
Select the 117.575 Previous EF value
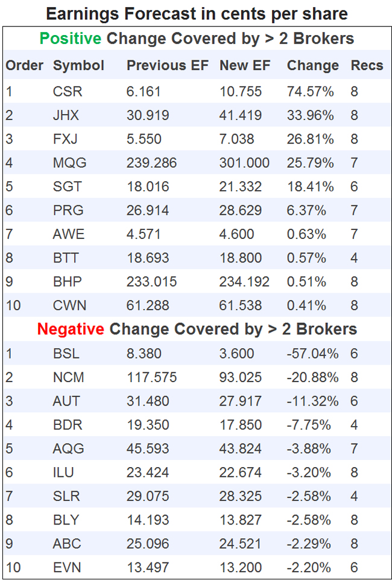tap(151, 378)
